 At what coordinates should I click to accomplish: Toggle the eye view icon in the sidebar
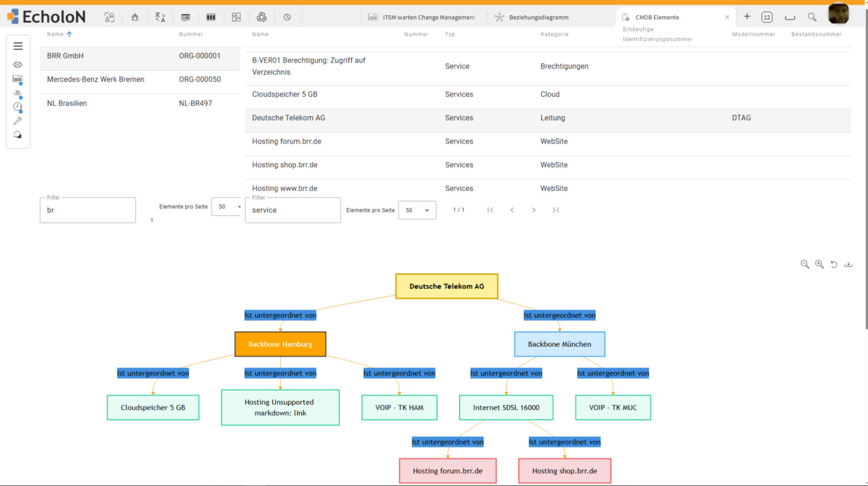point(18,65)
